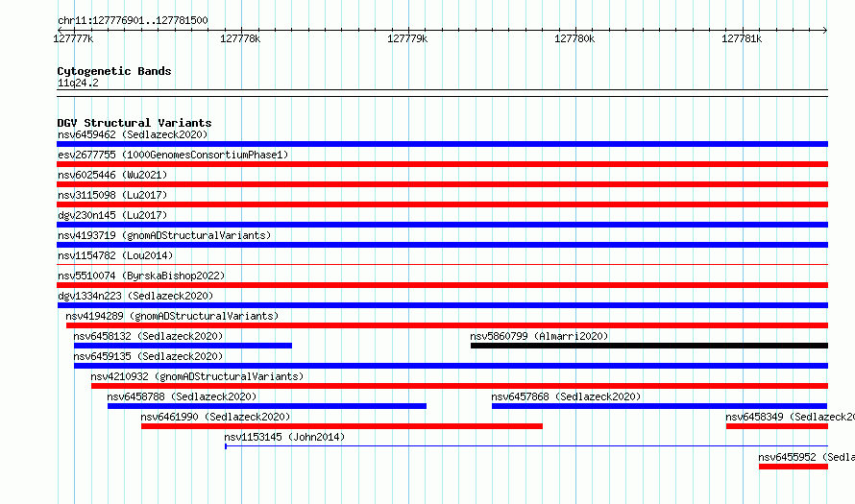Click the red nsv5510074 bar
Screen dimensions: 855x504
pyautogui.click(x=442, y=285)
